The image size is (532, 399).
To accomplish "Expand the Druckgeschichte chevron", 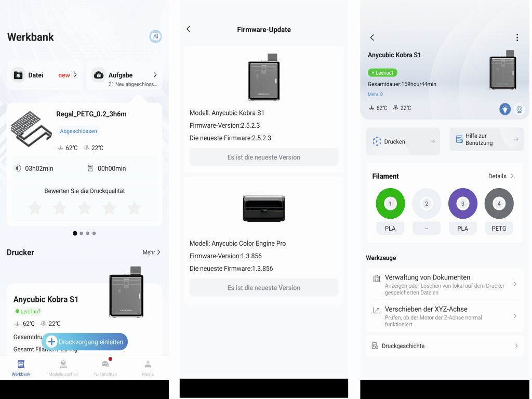I will [x=516, y=345].
